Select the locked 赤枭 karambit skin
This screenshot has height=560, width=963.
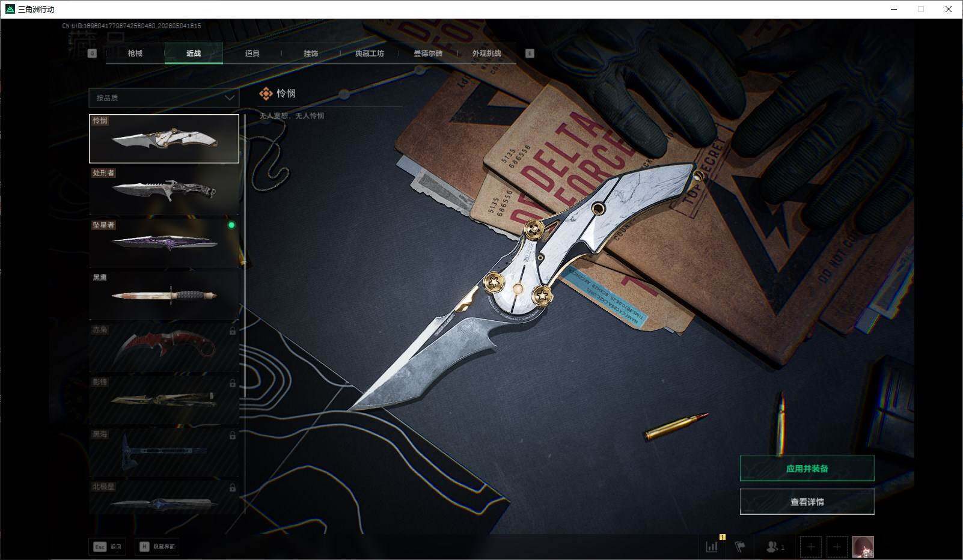coord(164,347)
